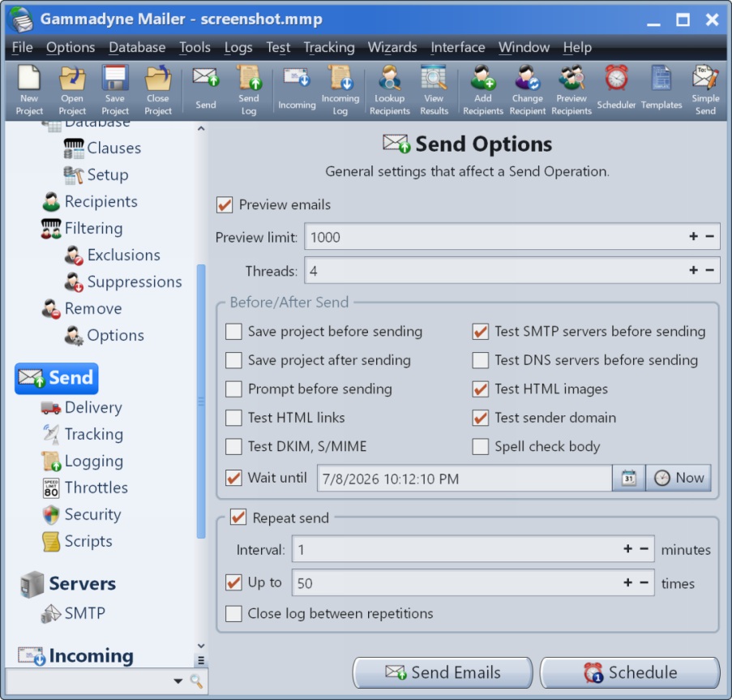The image size is (732, 700).
Task: Click the sidebar vertical scrollbar thumb
Action: 201,402
